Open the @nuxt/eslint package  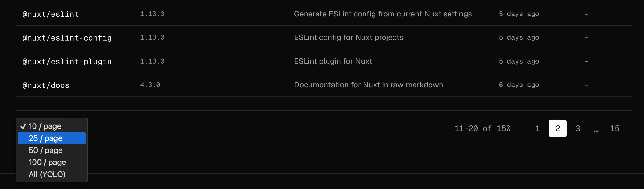[x=51, y=14]
